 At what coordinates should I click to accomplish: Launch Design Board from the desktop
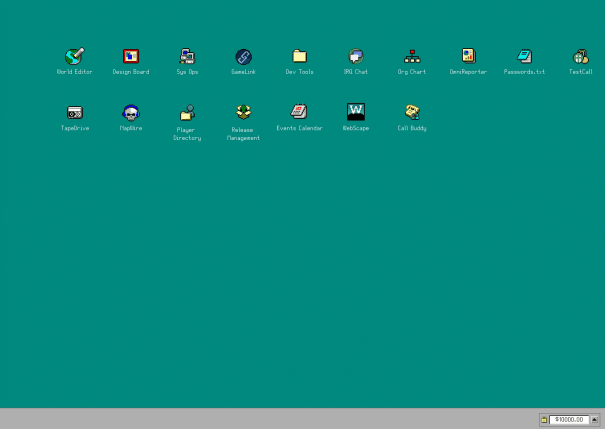tap(131, 57)
